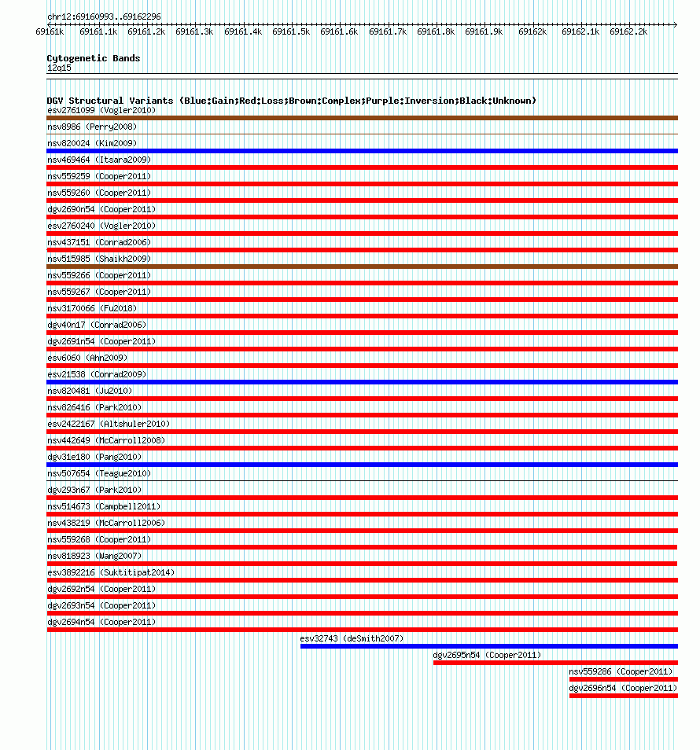This screenshot has height=750, width=700.
Task: Click the esv2760240 (Vogler2010) label
Action: 101,226
